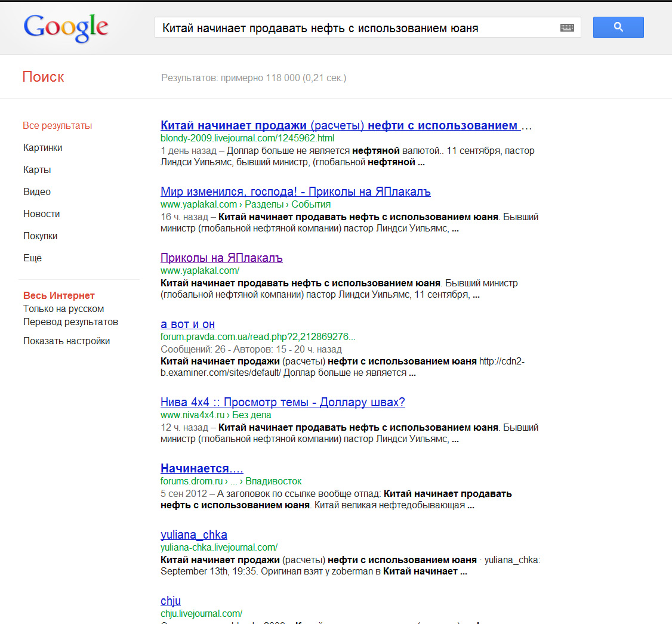
Task: Click URL blondy-2009.livejournal.com/1245962.html
Action: [x=247, y=138]
